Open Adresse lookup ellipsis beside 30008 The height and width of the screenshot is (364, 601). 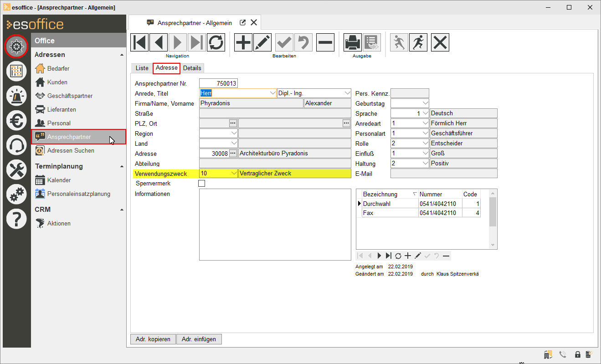coord(233,154)
